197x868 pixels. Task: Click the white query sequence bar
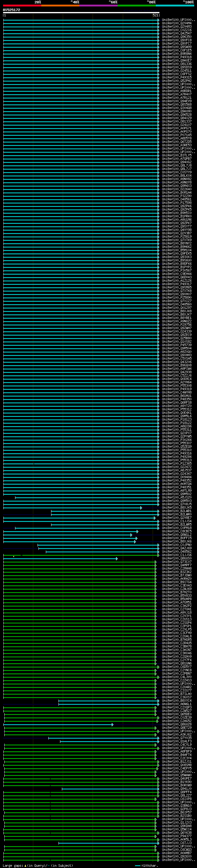click(x=81, y=12)
